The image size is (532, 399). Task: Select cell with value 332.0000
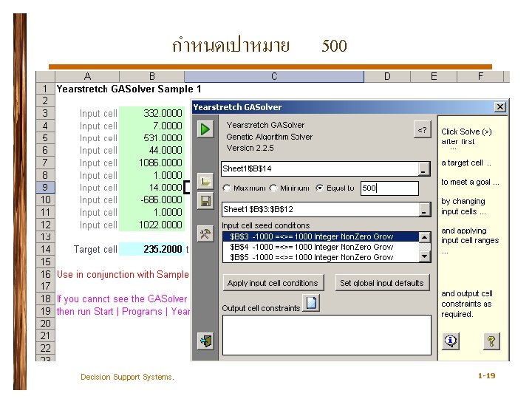point(151,113)
